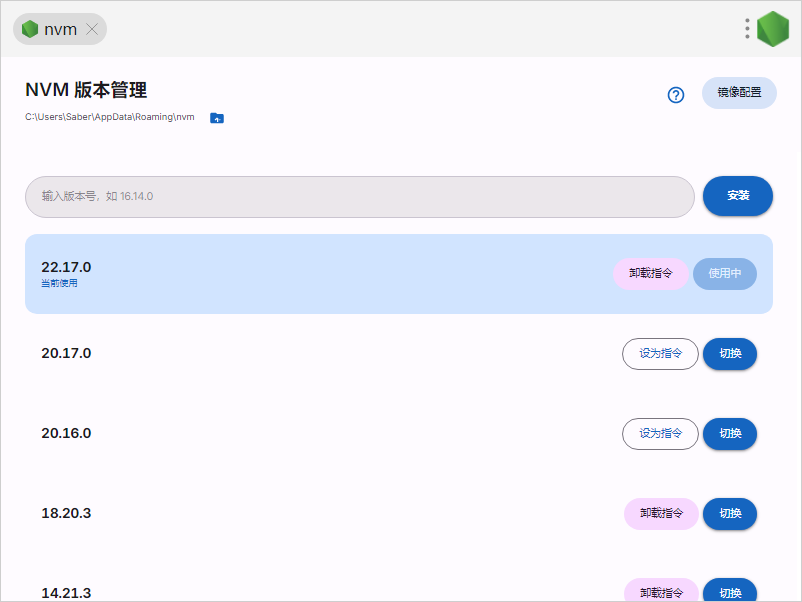Image resolution: width=802 pixels, height=602 pixels.
Task: Click 卸载指令 for version 22.17.0
Action: [651, 274]
